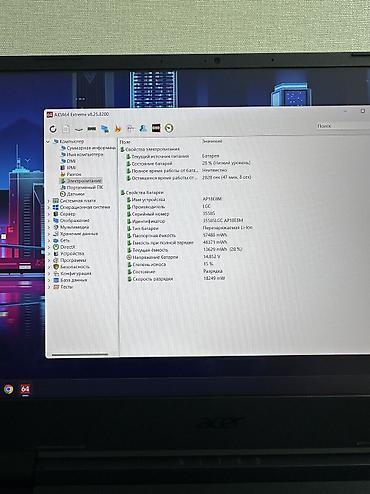Click into the Поиск search field
The height and width of the screenshot is (494, 370).
343,126
